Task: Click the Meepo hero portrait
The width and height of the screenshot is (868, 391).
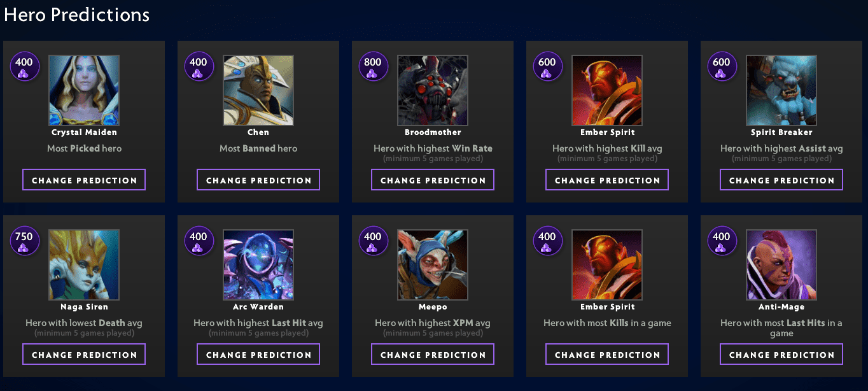Action: coord(433,265)
